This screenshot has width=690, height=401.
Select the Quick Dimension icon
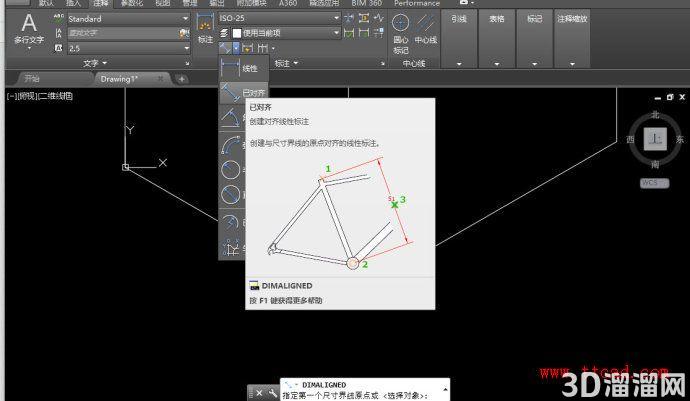tap(248, 48)
